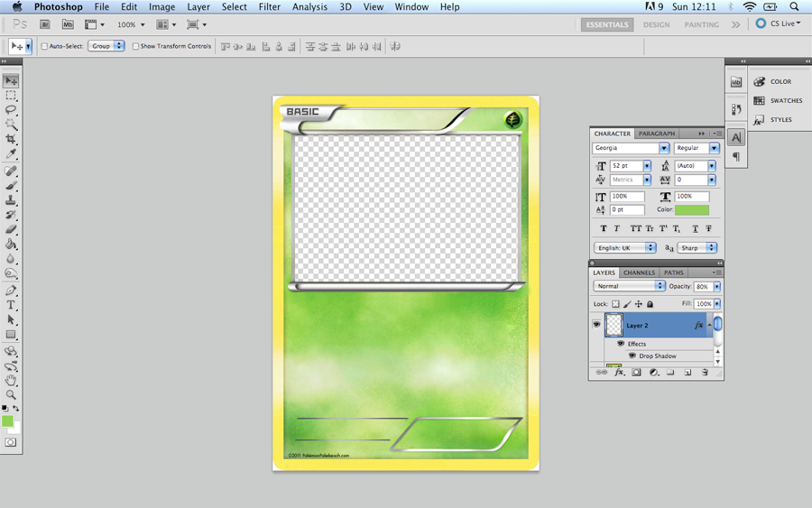The height and width of the screenshot is (508, 812).
Task: Select the Horizontal Type tool
Action: 11,305
